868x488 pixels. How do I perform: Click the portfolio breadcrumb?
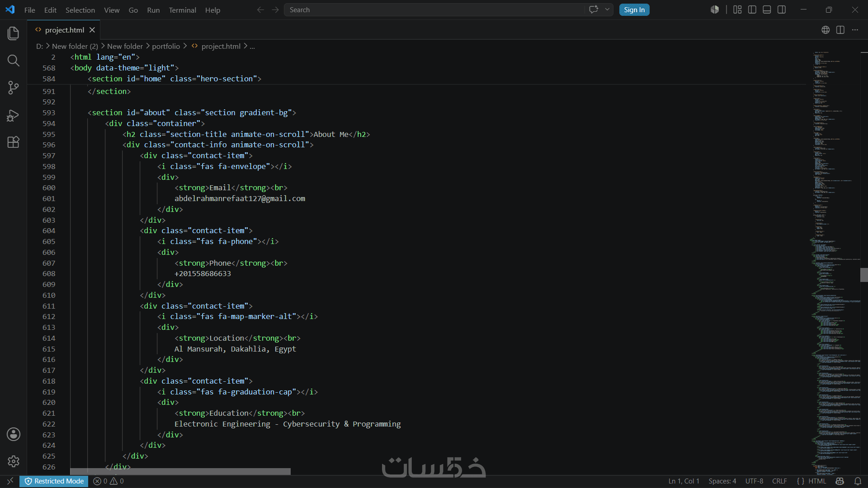(x=166, y=46)
